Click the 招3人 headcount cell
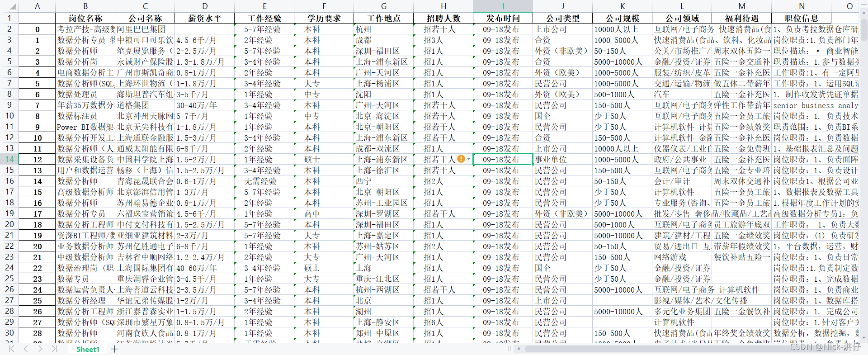The height and width of the screenshot is (355, 868). click(x=443, y=40)
